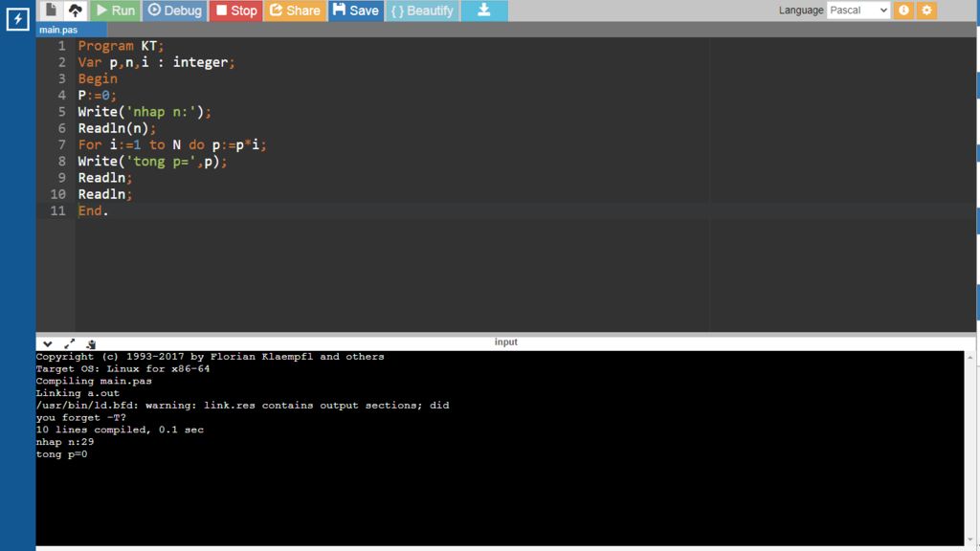This screenshot has width=980, height=551.
Task: Click the console scrollbar up arrow
Action: click(970, 358)
